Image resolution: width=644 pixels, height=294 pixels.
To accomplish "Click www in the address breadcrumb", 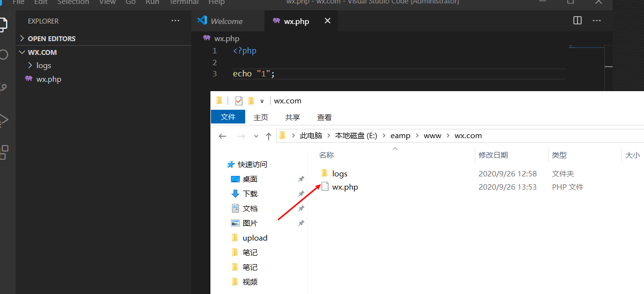I will click(433, 136).
